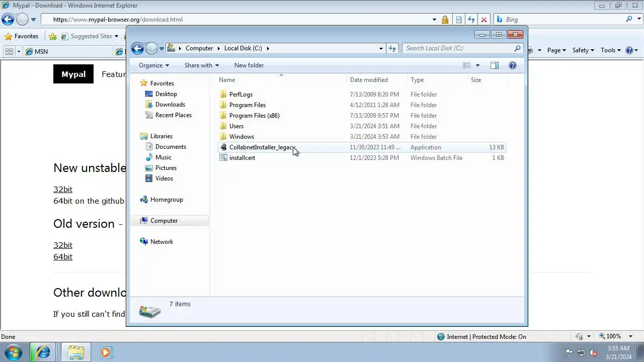Click Search Local Disk (C:) field
Image resolution: width=644 pixels, height=362 pixels.
pyautogui.click(x=458, y=48)
